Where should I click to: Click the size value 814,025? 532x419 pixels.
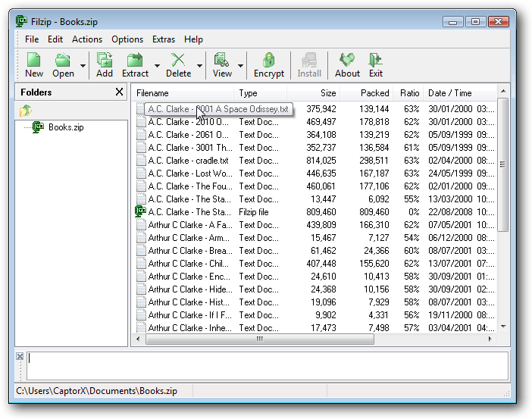pos(321,161)
